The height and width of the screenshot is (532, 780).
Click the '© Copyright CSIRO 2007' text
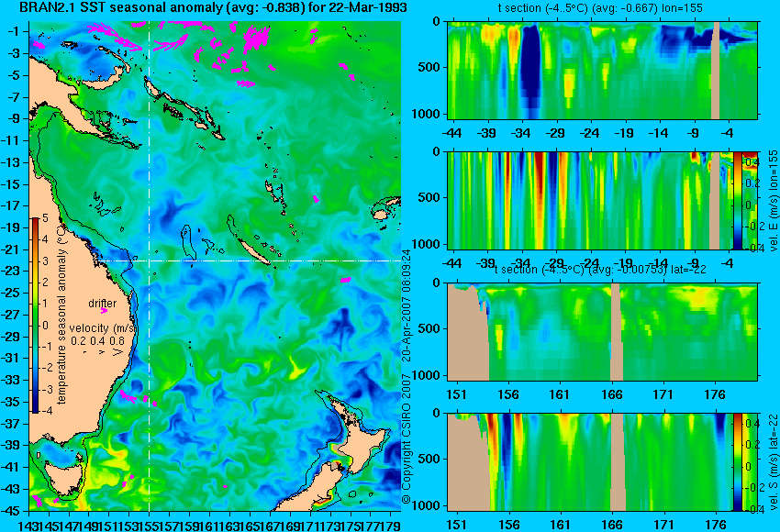pos(407,439)
